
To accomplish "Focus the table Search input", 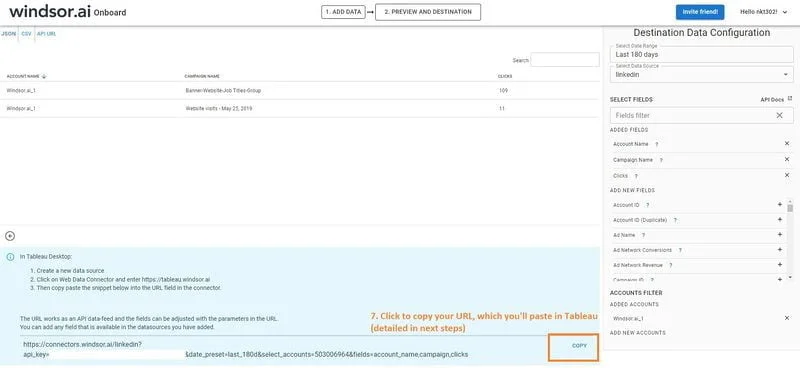I will pos(565,60).
